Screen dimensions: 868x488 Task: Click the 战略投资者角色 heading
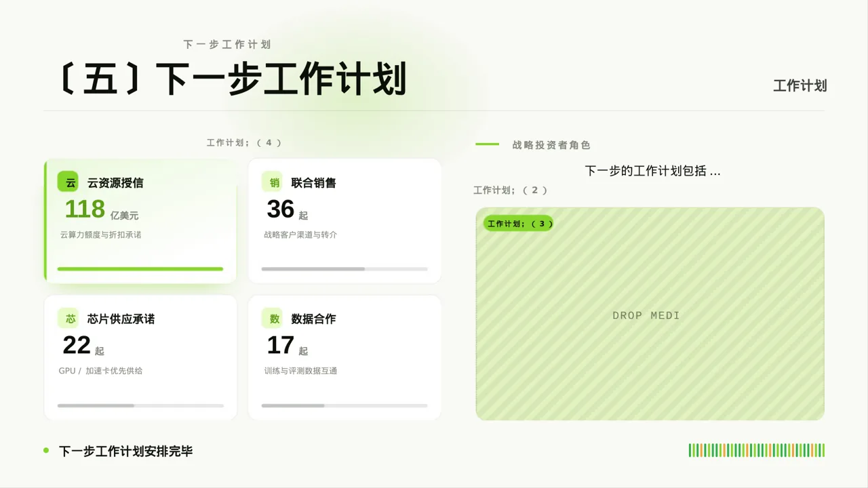[551, 145]
